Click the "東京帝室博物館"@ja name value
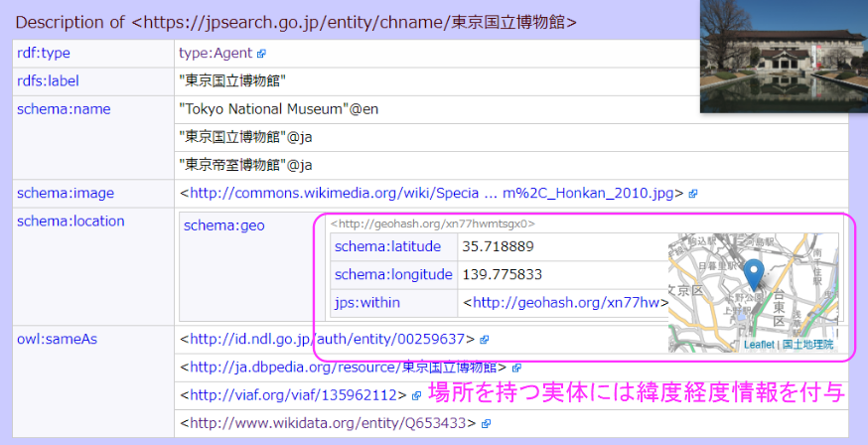Screen dimensions: 868x445 click(x=245, y=165)
